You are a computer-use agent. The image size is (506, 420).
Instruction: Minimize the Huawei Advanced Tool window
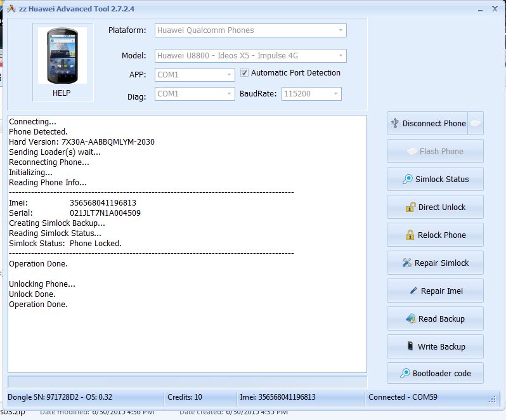[480, 10]
